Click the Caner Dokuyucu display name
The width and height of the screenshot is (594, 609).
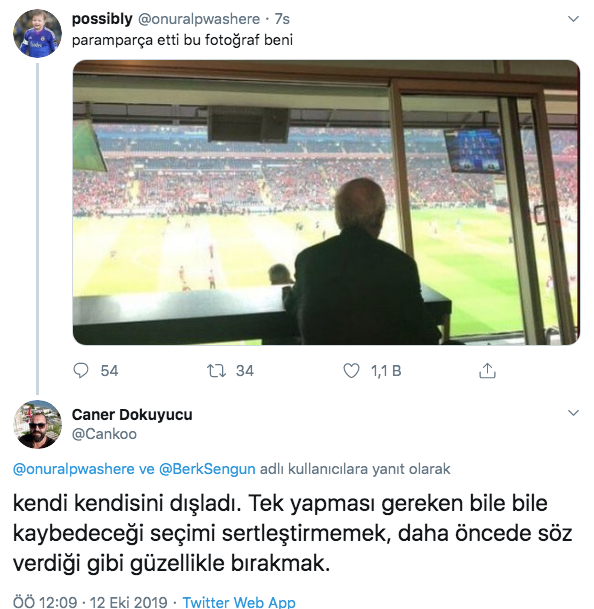pyautogui.click(x=132, y=415)
